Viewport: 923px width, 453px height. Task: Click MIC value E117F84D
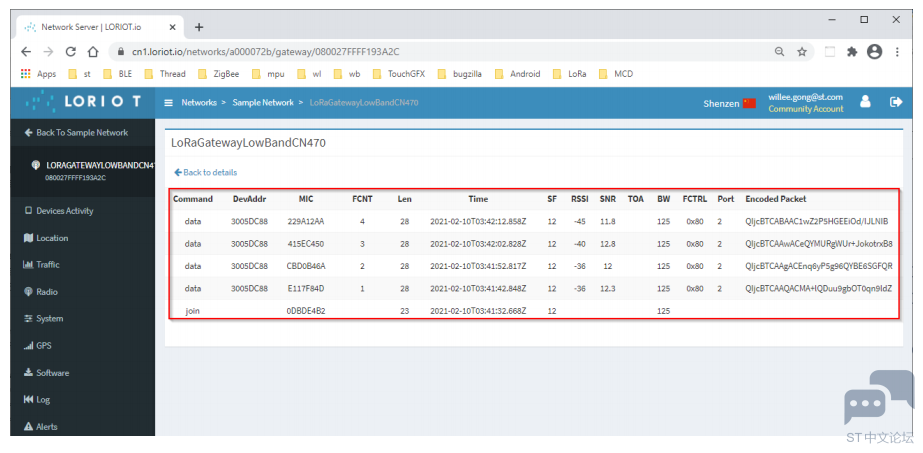coord(306,288)
